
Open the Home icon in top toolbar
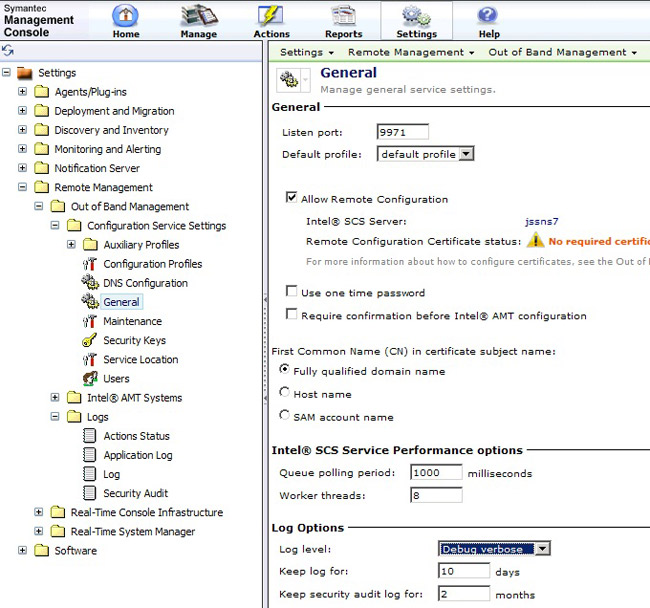[126, 15]
